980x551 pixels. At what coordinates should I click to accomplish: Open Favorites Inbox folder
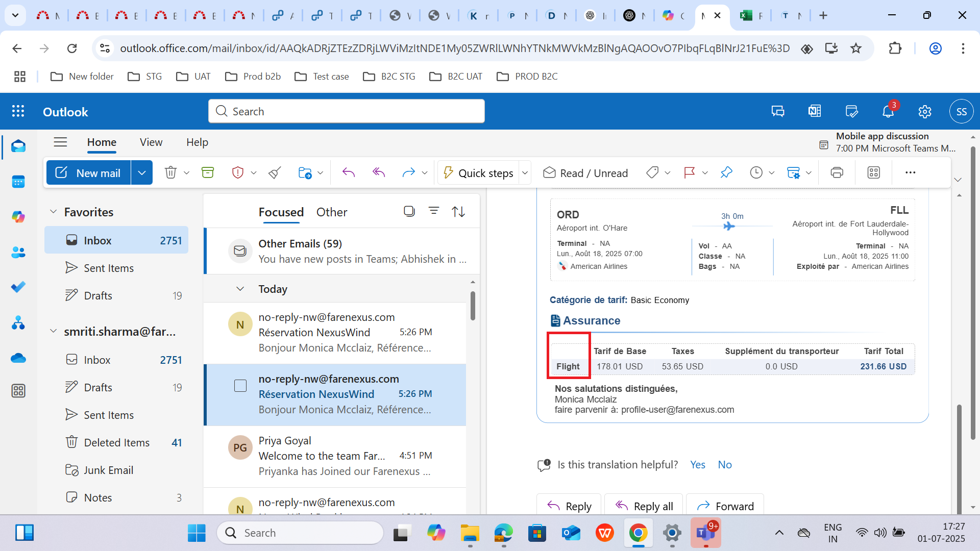pos(116,240)
